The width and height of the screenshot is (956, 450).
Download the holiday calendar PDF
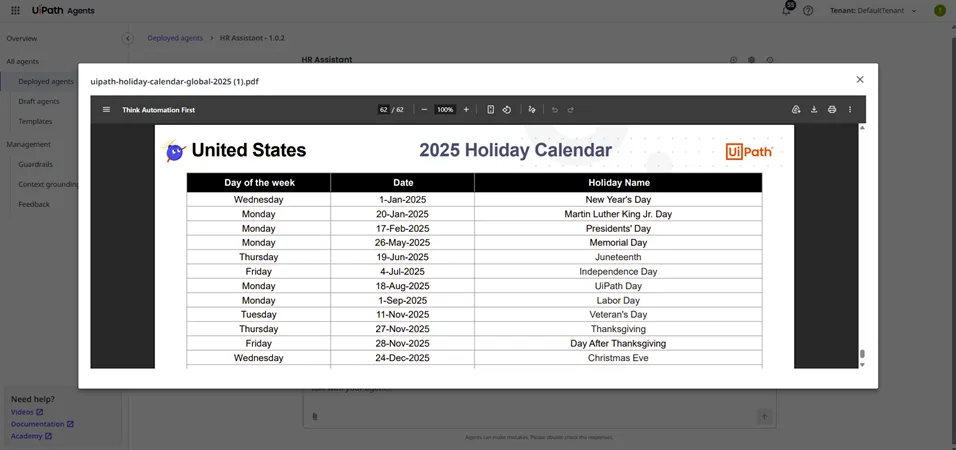point(814,110)
